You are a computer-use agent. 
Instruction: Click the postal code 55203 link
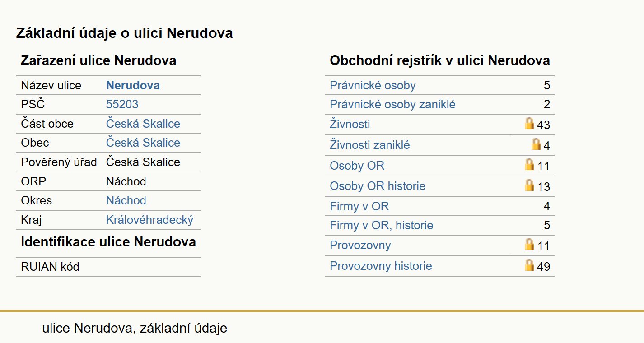122,105
